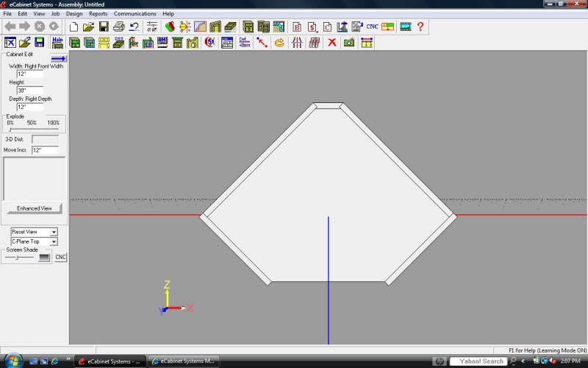
Task: Click the blue CNC toolbar icon
Action: (x=373, y=26)
